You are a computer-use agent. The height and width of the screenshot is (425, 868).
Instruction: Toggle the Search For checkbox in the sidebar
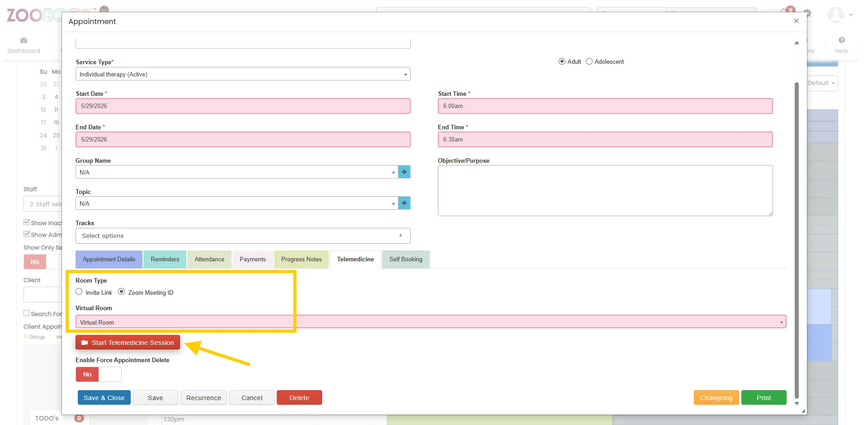[x=27, y=313]
